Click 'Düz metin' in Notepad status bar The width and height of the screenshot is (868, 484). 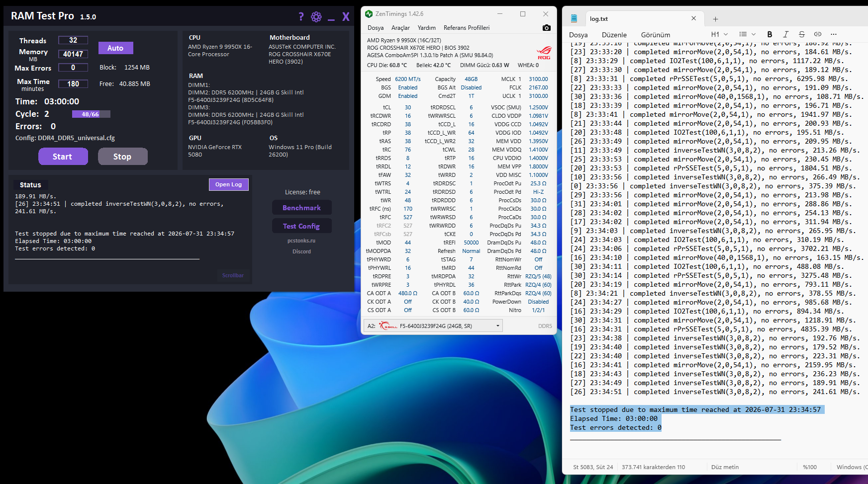pos(725,467)
